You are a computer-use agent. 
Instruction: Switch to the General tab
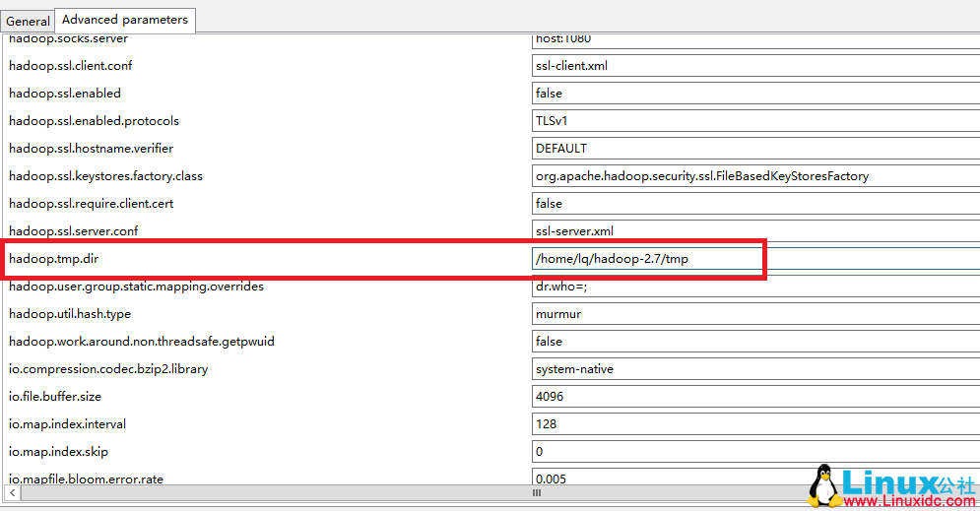tap(28, 21)
